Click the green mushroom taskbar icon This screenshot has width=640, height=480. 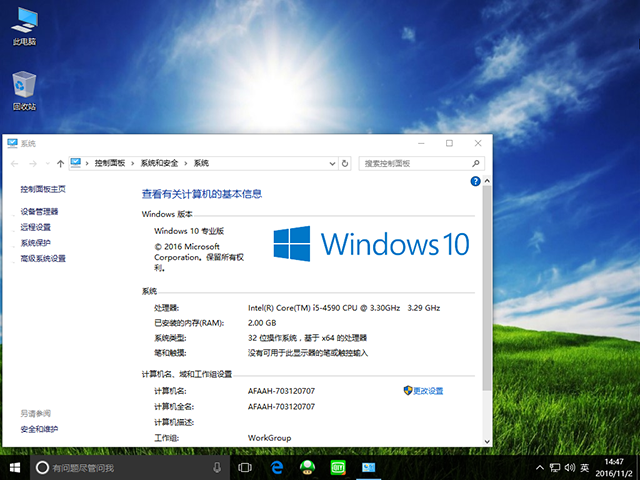click(307, 467)
